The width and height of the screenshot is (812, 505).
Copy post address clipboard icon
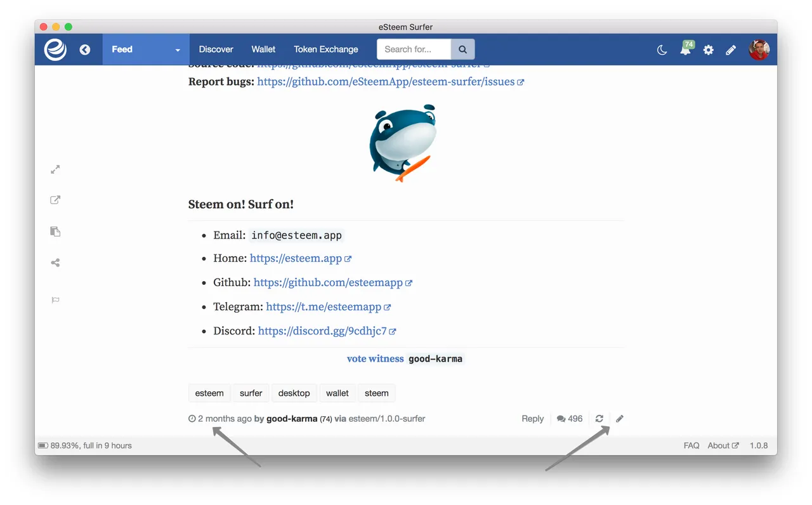55,231
